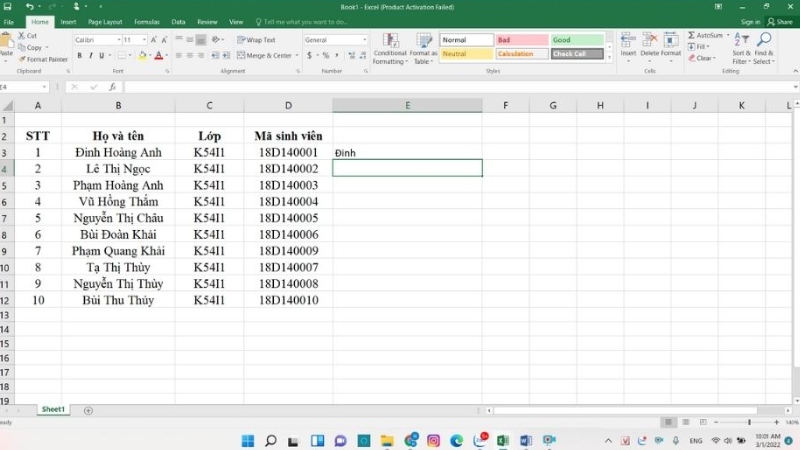Click the Share button

point(780,22)
